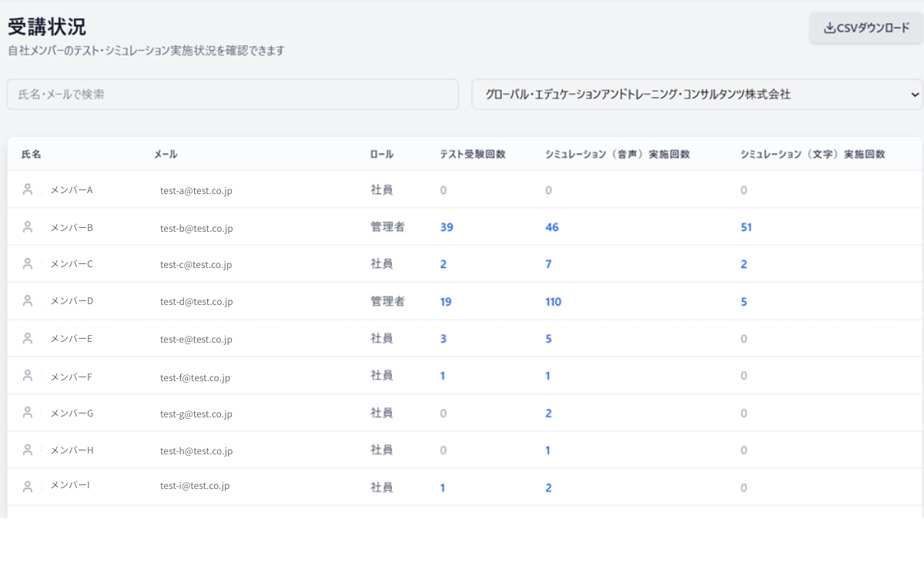Click the テスト受験回数 column header

473,154
